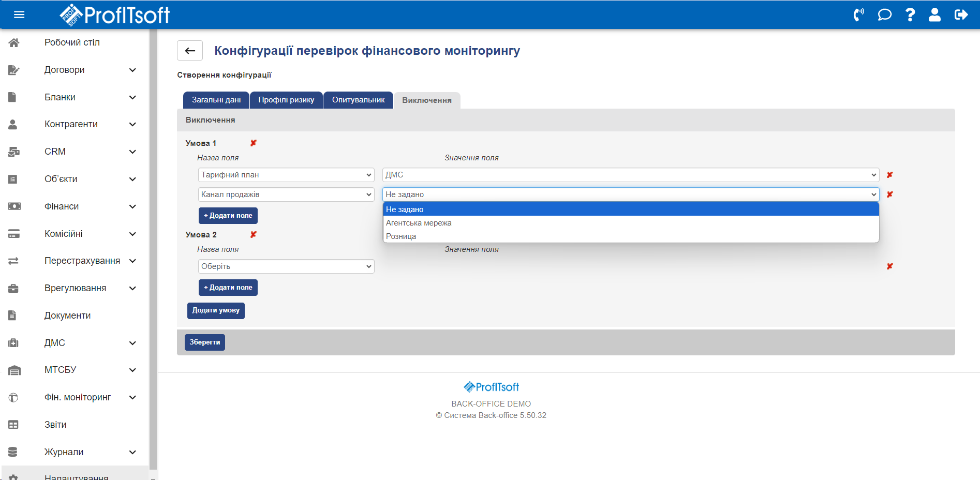Switch to the Профілі ризику tab
980x480 pixels.
(x=286, y=100)
